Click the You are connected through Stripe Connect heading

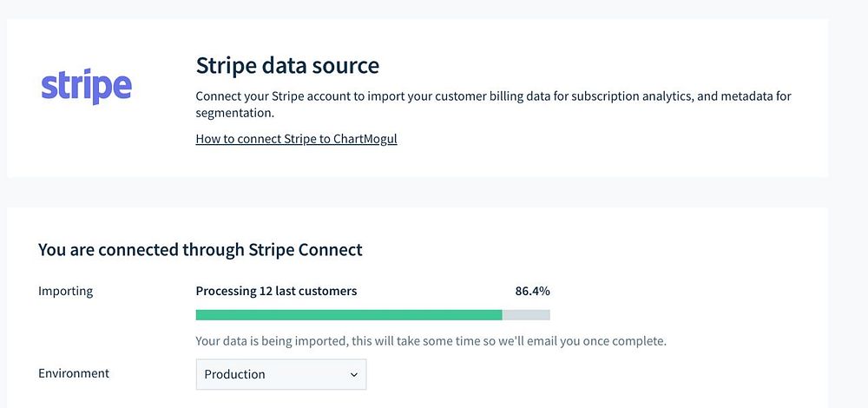(200, 250)
